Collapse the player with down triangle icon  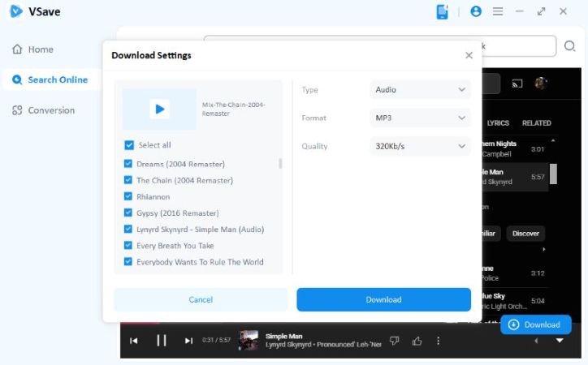point(560,341)
